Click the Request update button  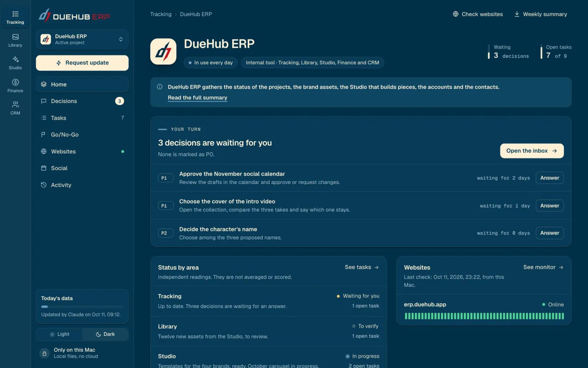(82, 63)
